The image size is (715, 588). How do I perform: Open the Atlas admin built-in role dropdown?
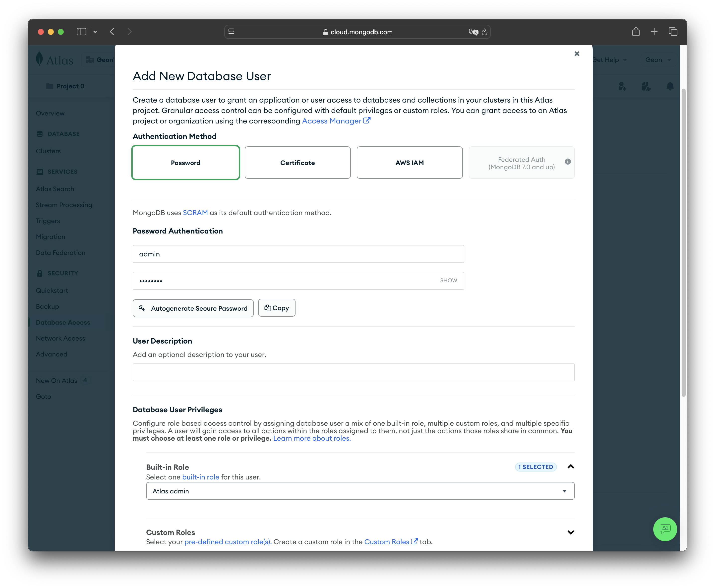[360, 491]
